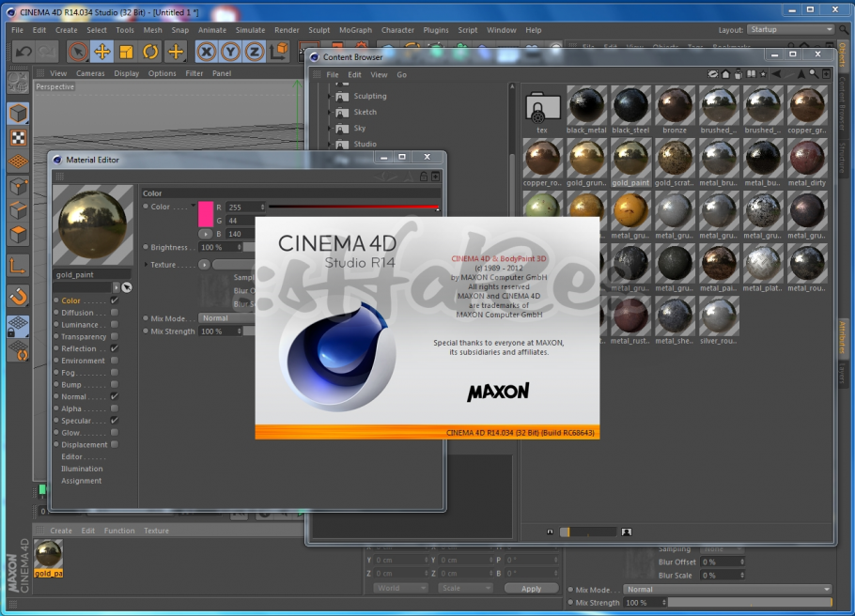
Task: Click the Snap magnet icon in left sidebar
Action: 19,297
